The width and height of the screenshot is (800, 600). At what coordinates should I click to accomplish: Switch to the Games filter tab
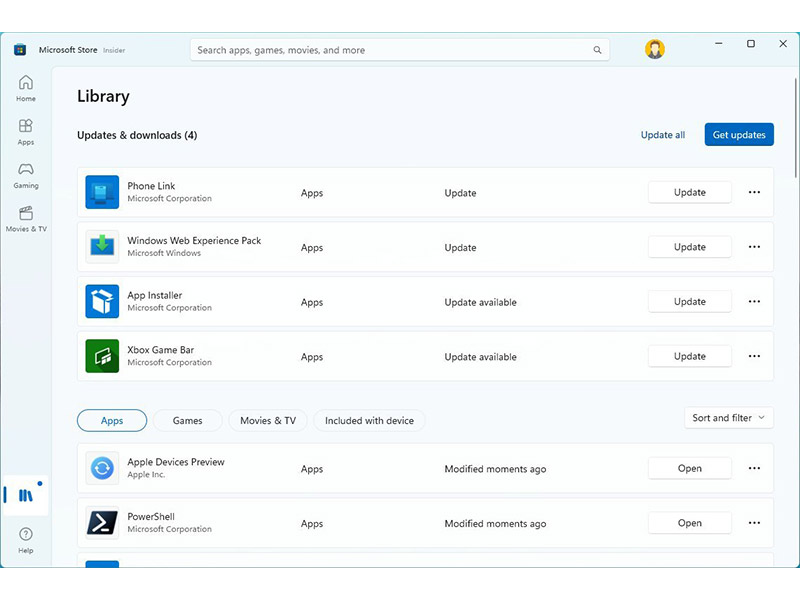click(x=187, y=420)
